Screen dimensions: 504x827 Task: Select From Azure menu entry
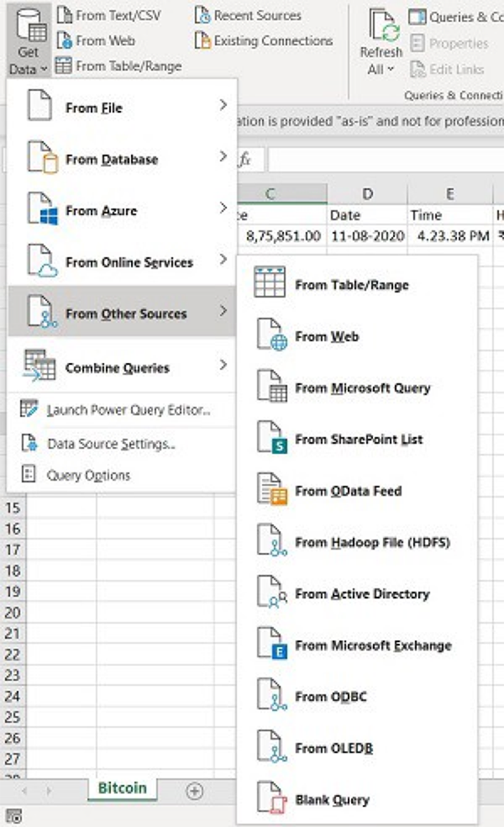pos(101,210)
